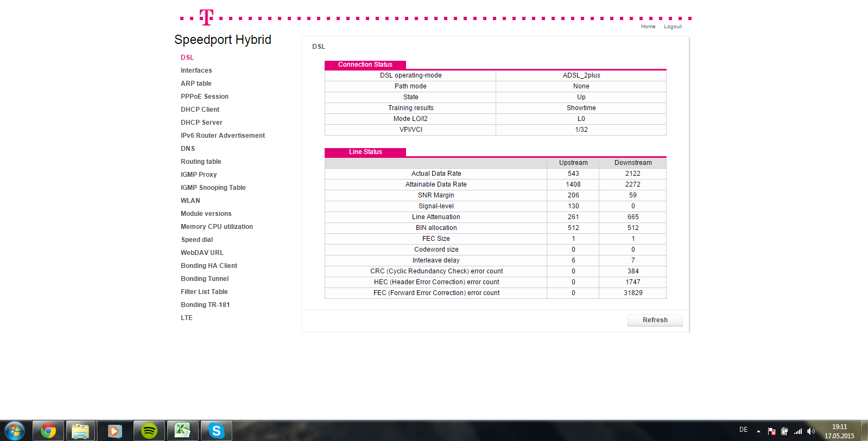Click upstream Attainable Data Rate 1408
868x441 pixels.
coord(573,184)
